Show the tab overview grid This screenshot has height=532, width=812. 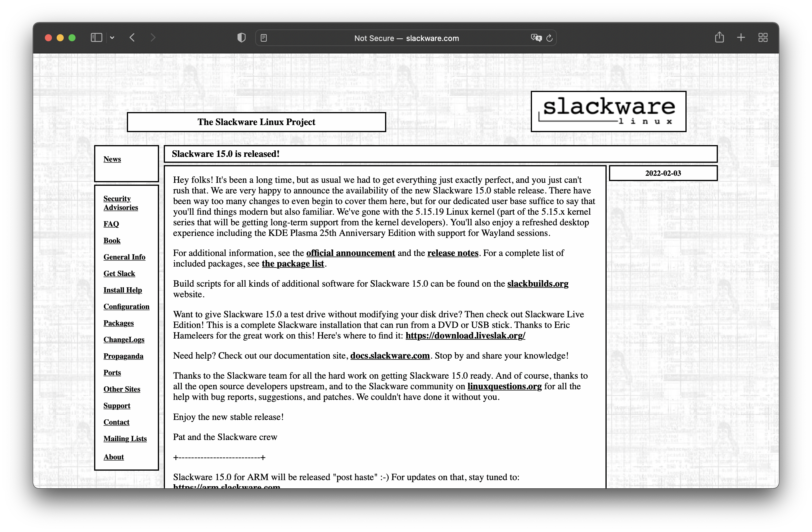point(763,37)
